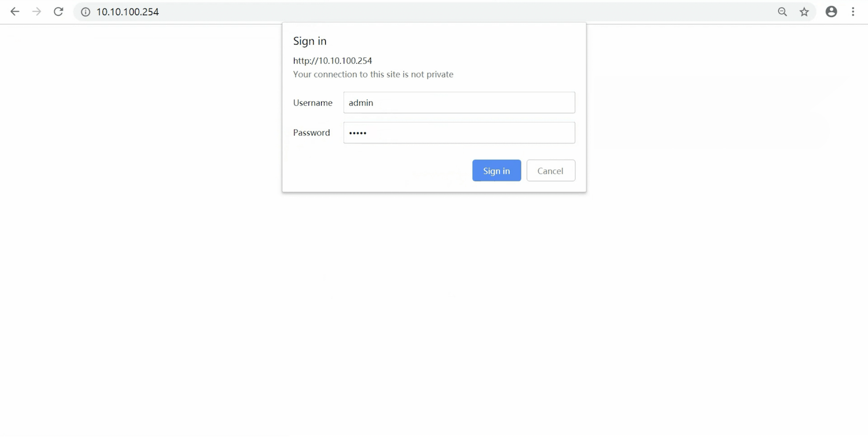Image resolution: width=868 pixels, height=437 pixels.
Task: Click into the Password field
Action: tap(459, 133)
